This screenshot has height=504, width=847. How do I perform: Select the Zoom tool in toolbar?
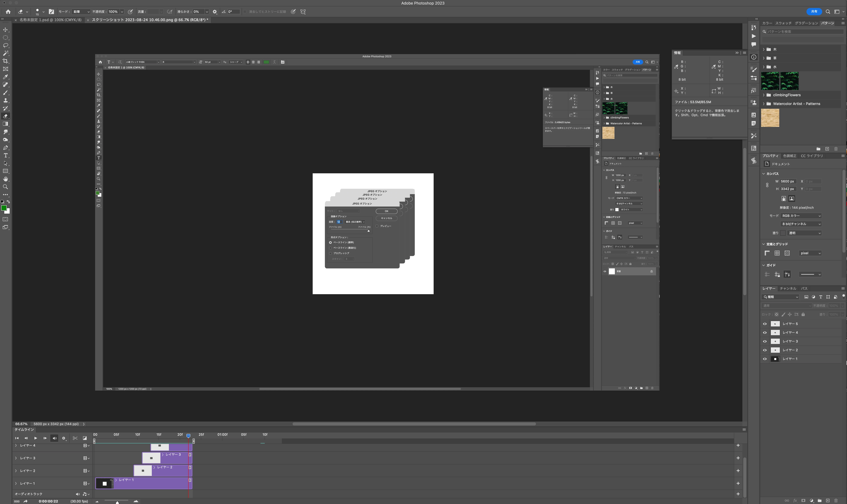[5, 187]
